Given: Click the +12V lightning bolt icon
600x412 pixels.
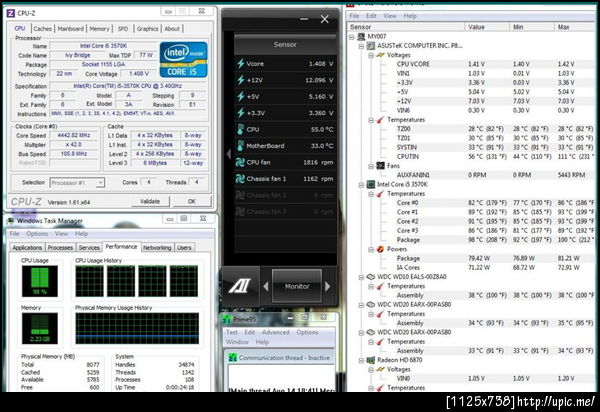Looking at the screenshot, I should click(240, 80).
